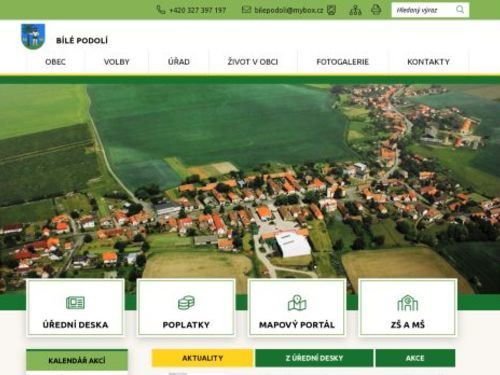Viewport: 500px width, 375px height.
Task: Click the printer icon
Action: (376, 10)
